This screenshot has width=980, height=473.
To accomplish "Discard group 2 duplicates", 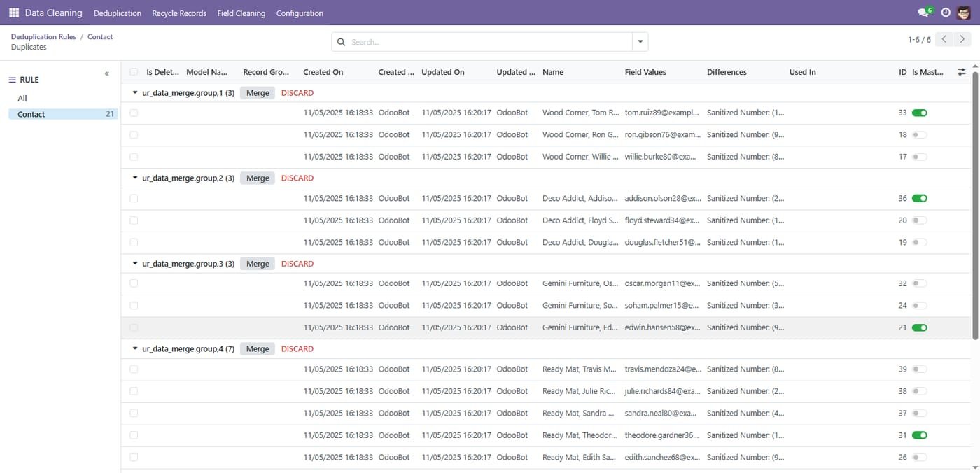I will pyautogui.click(x=297, y=178).
